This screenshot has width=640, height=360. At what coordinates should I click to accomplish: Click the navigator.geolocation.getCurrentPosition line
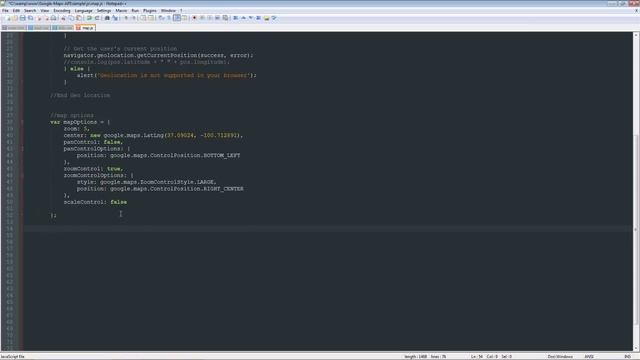point(158,55)
